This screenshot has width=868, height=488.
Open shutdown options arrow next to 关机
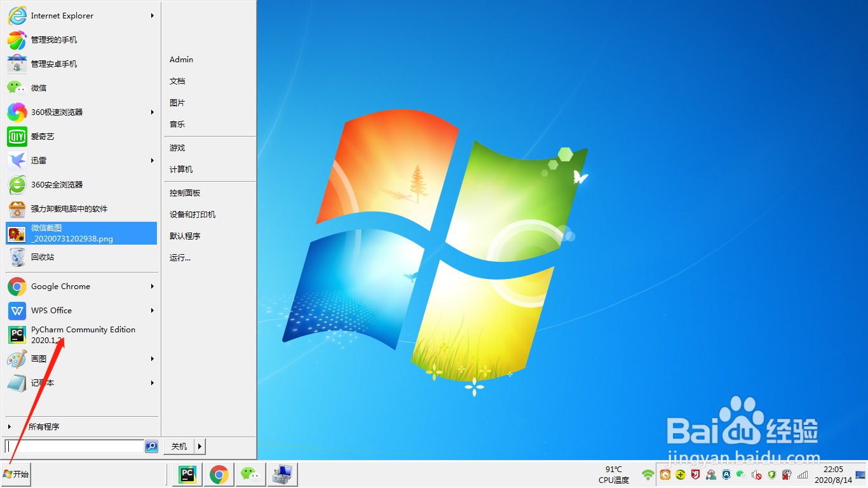[200, 446]
